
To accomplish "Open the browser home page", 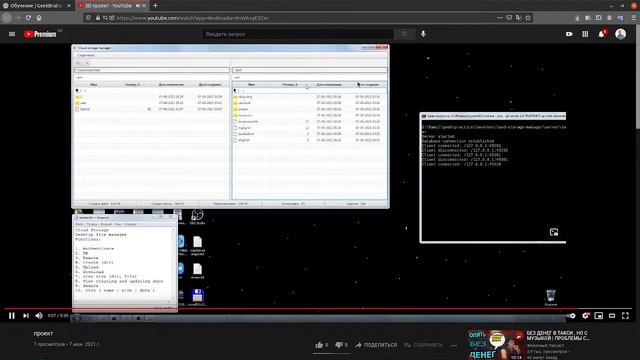I will click(x=39, y=18).
